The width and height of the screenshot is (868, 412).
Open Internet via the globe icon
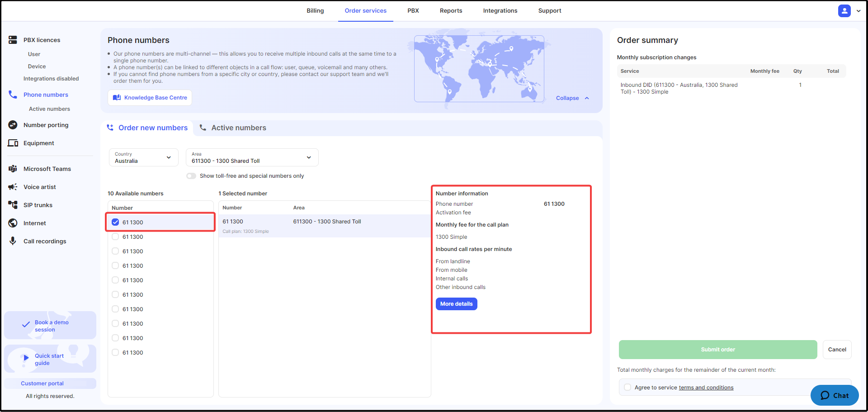click(x=13, y=223)
